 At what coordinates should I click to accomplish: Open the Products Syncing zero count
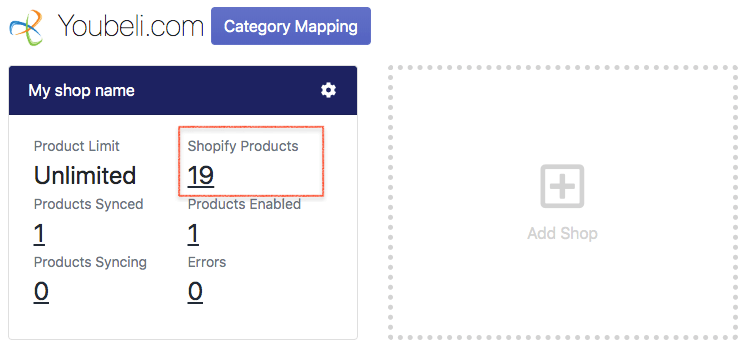tap(41, 292)
